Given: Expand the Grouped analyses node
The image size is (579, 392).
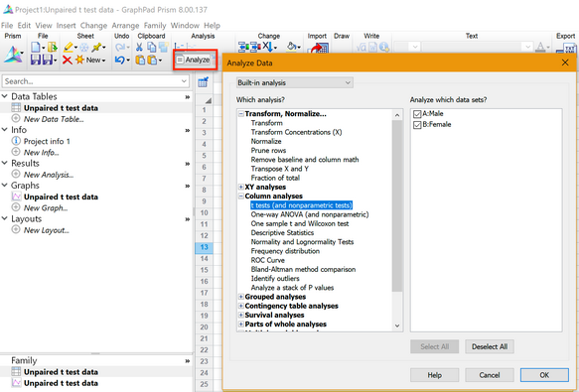Looking at the screenshot, I should [x=240, y=297].
